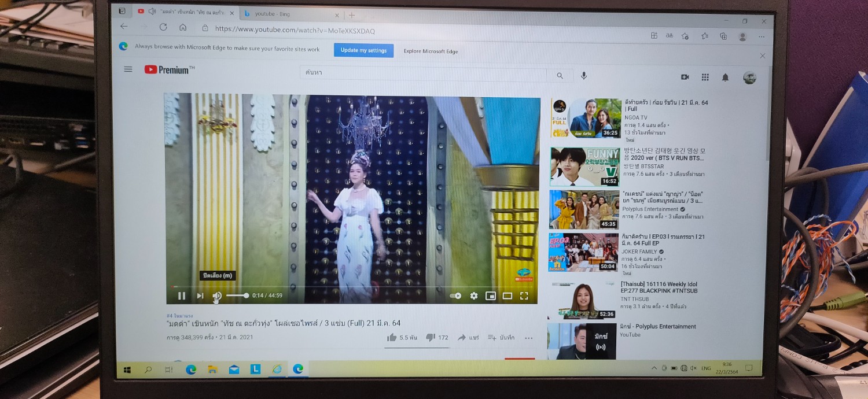Dislike the video (172)
868x399 pixels.
(437, 337)
